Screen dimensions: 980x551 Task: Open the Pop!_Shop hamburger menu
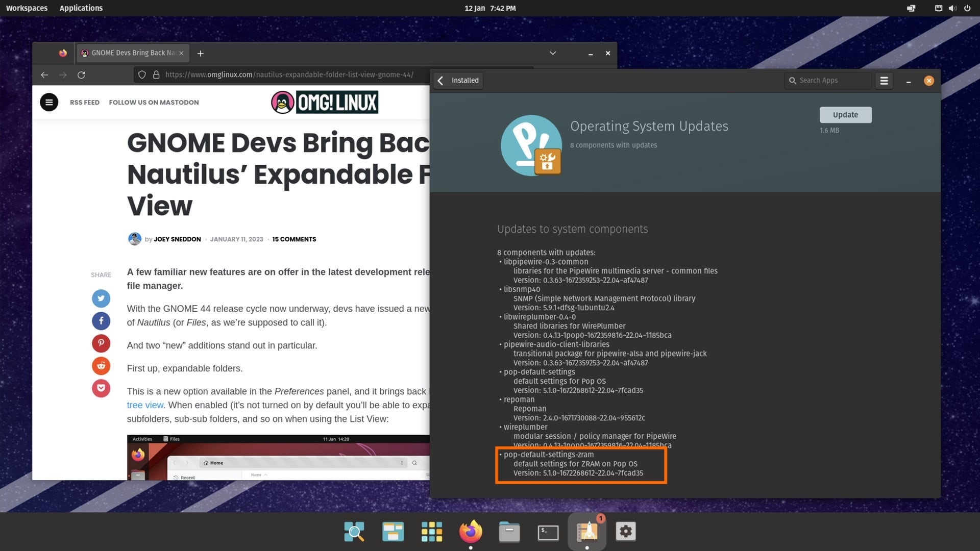tap(884, 81)
